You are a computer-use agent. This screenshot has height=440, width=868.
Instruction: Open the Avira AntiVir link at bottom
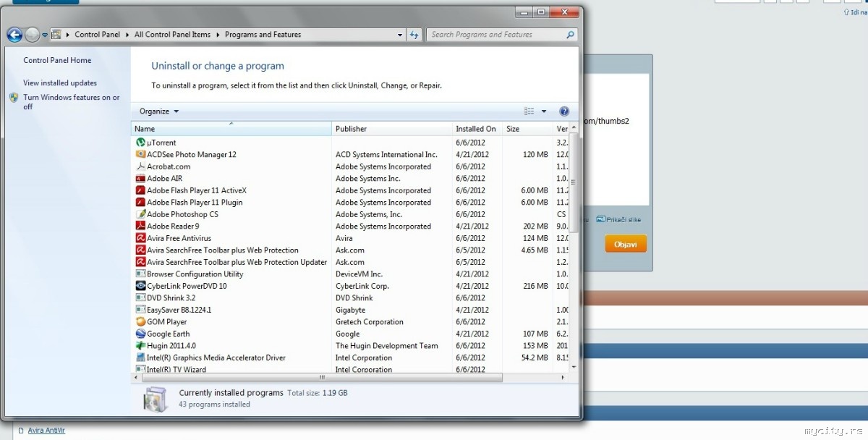point(46,431)
